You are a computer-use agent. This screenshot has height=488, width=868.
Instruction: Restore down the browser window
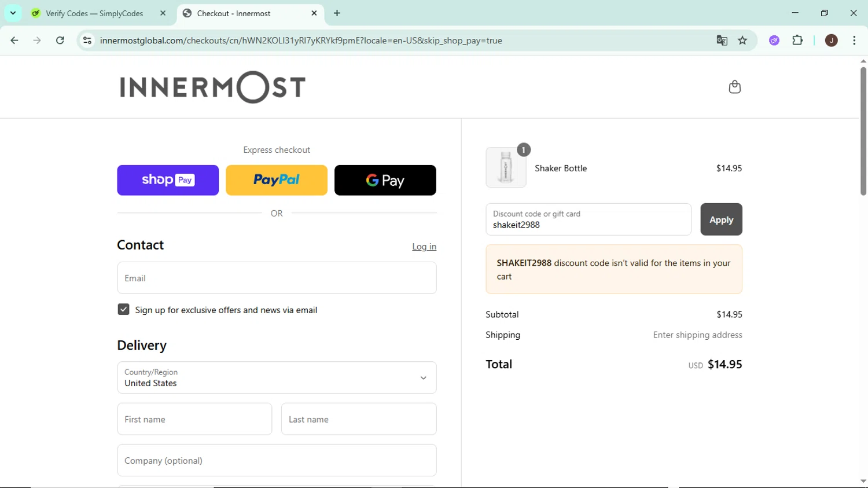pos(824,13)
